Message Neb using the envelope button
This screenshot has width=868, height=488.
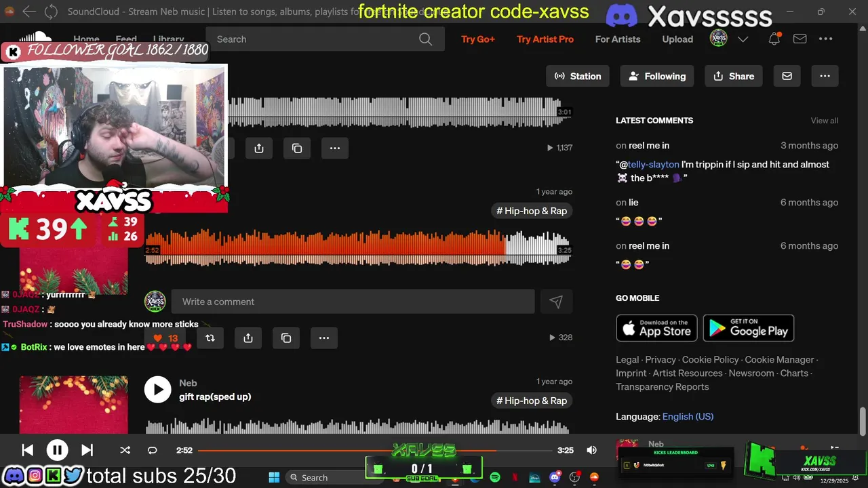click(787, 76)
